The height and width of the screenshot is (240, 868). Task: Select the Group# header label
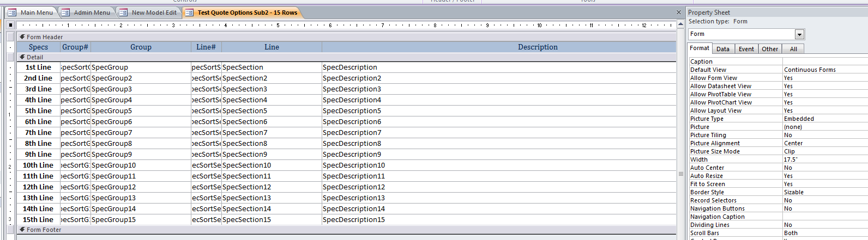click(x=75, y=47)
